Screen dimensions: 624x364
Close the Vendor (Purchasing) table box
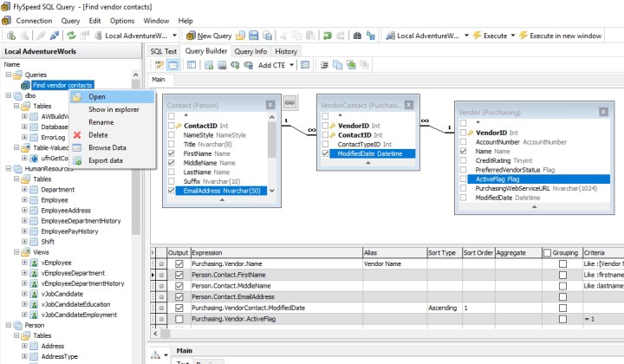tap(603, 112)
